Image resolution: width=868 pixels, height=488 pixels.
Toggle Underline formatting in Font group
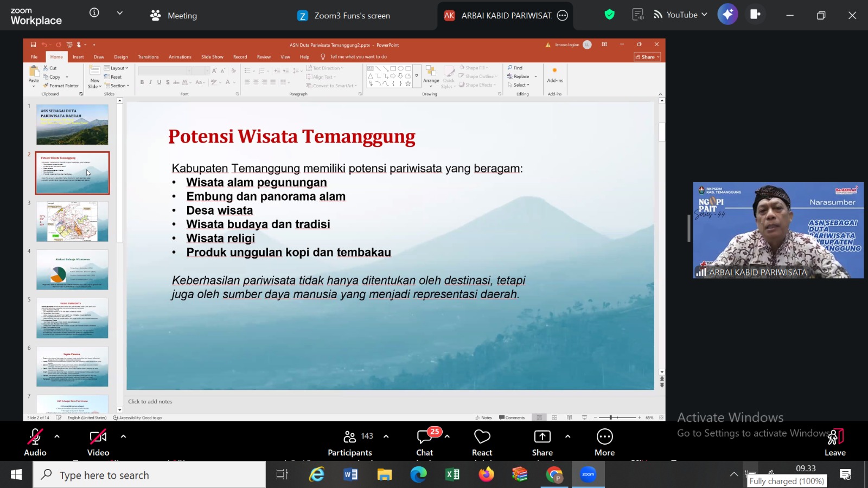[x=159, y=82]
